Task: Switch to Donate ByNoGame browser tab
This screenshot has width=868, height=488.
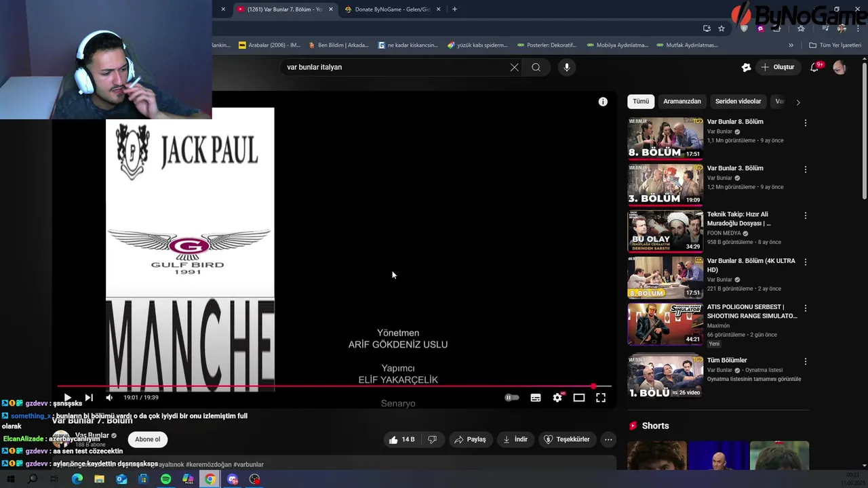Action: coord(393,9)
